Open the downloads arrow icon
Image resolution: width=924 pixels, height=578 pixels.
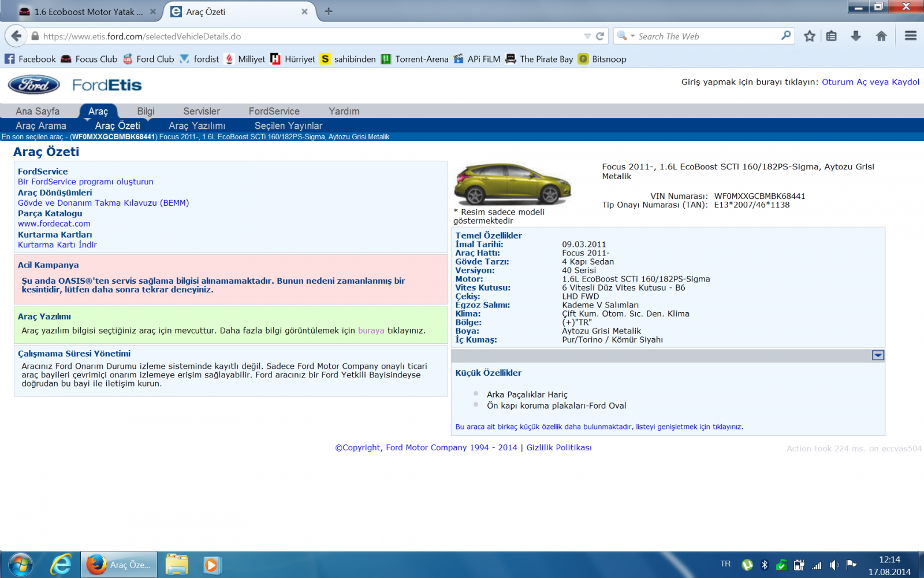(x=856, y=36)
